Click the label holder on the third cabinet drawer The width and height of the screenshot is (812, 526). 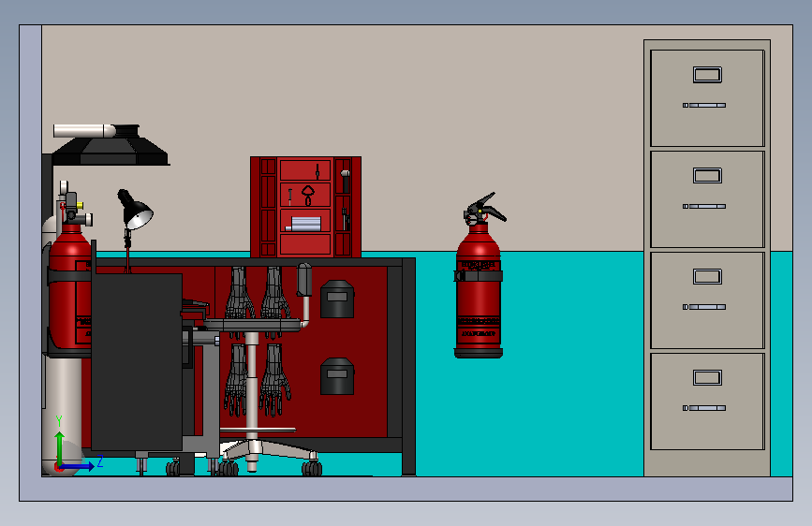tap(707, 276)
